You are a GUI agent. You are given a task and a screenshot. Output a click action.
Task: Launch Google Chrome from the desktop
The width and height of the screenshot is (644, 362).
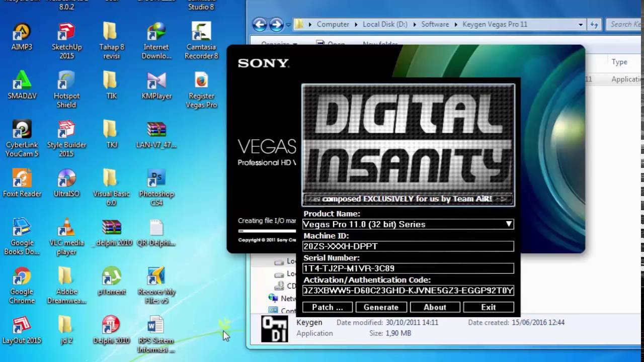[22, 285]
